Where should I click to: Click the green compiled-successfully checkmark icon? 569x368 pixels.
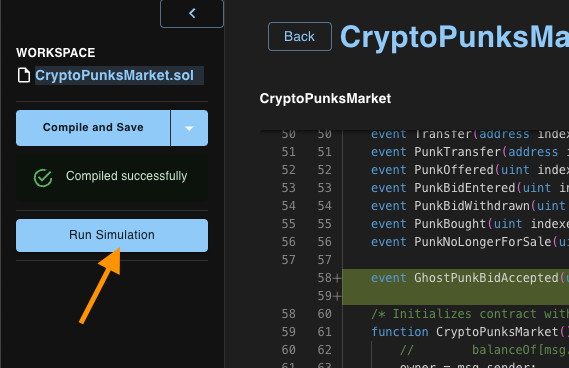(x=43, y=177)
